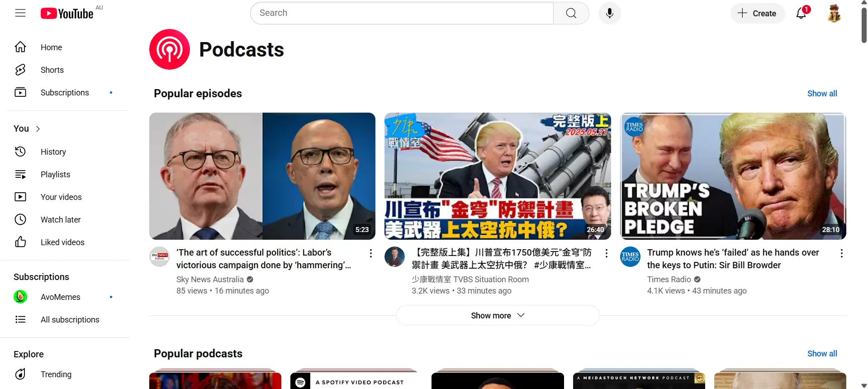
Task: Click the search magnifier button
Action: 571,13
